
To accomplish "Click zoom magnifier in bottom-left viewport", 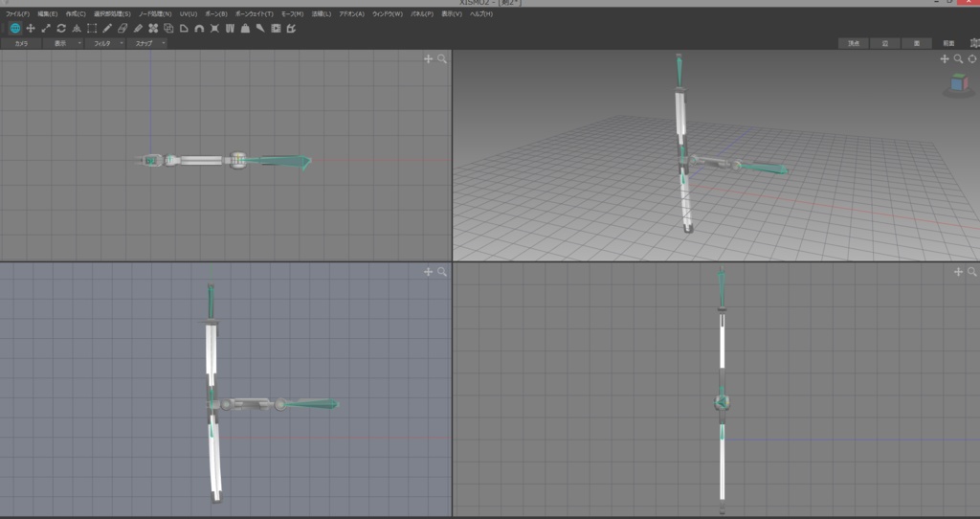I will [x=442, y=271].
